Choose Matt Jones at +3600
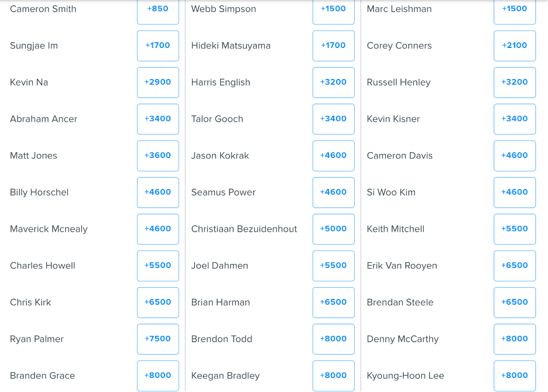Image resolution: width=548 pixels, height=392 pixels. [158, 156]
